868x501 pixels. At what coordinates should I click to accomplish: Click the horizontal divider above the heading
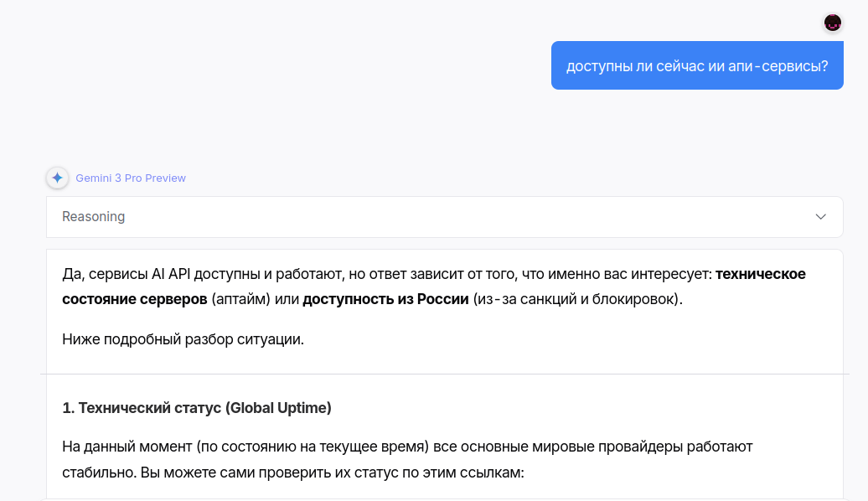coord(444,374)
